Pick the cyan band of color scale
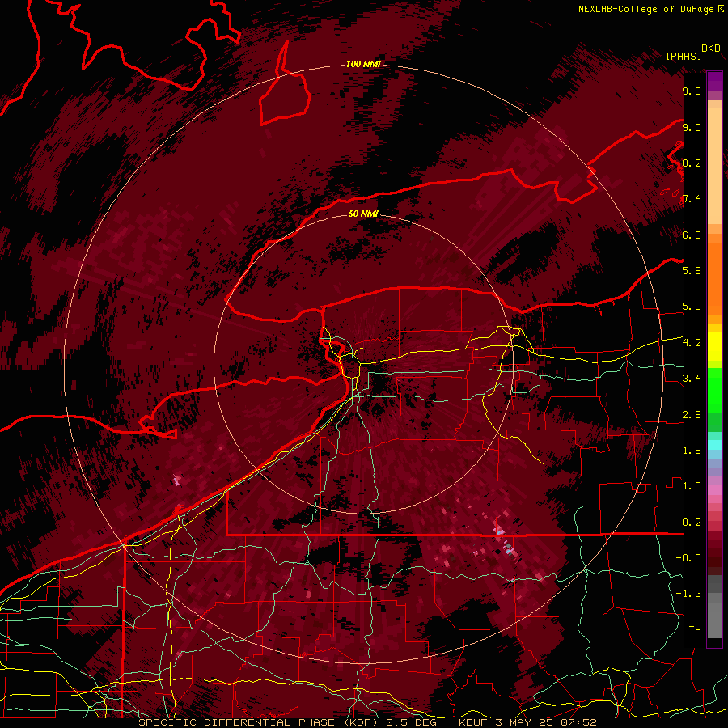Viewport: 728px width, 728px height. pos(714,445)
